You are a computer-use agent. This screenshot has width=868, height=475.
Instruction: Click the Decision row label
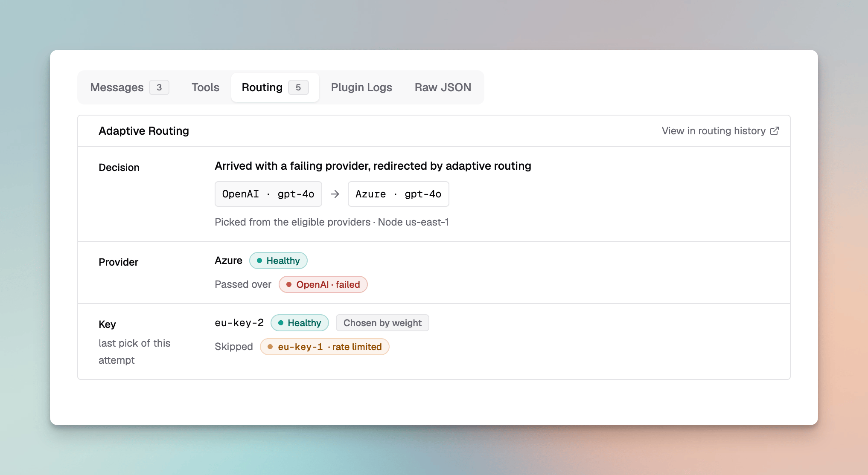[x=119, y=168]
